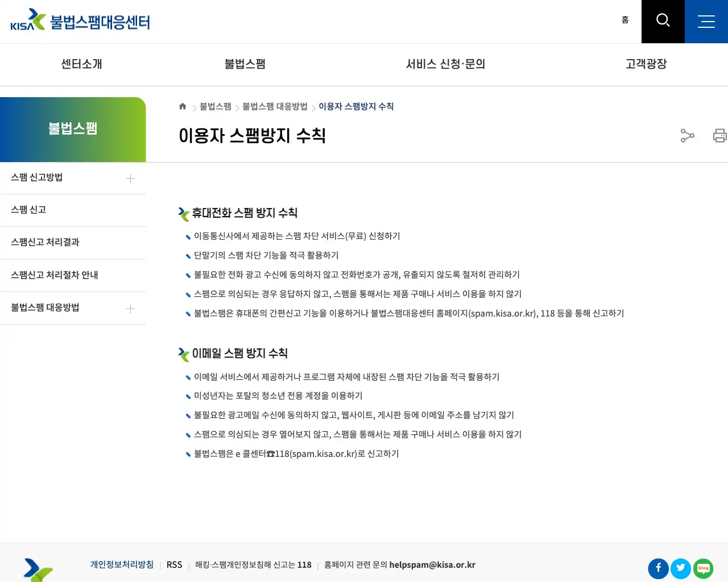728x582 pixels.
Task: Open the RSS footer link
Action: 174,564
